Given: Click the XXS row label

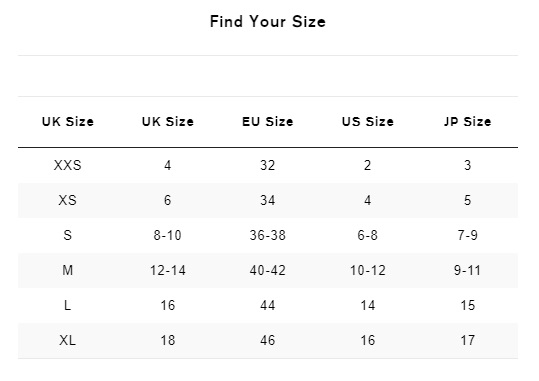Looking at the screenshot, I should pyautogui.click(x=68, y=165).
